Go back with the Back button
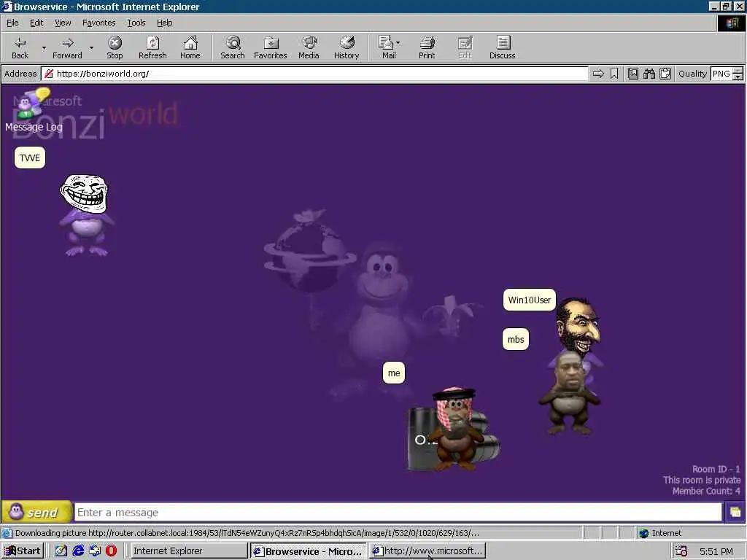The image size is (747, 560). (x=20, y=47)
